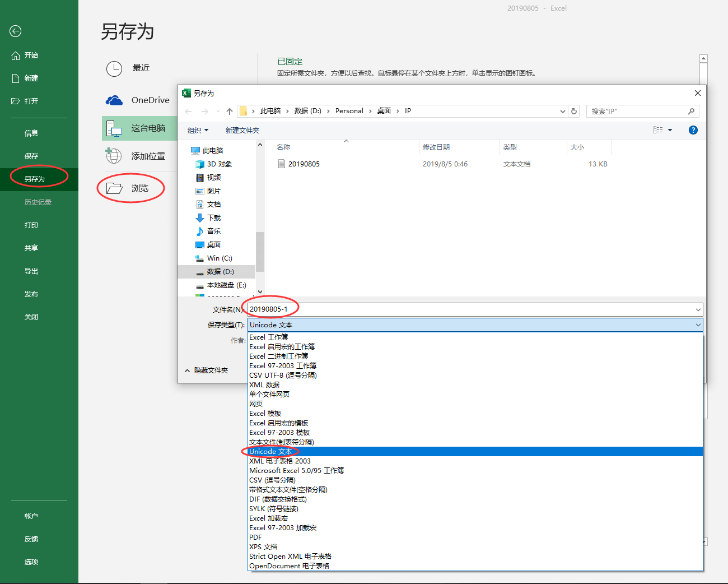Click the view layout icon in the dialog toolbar
728x584 pixels.
(658, 130)
